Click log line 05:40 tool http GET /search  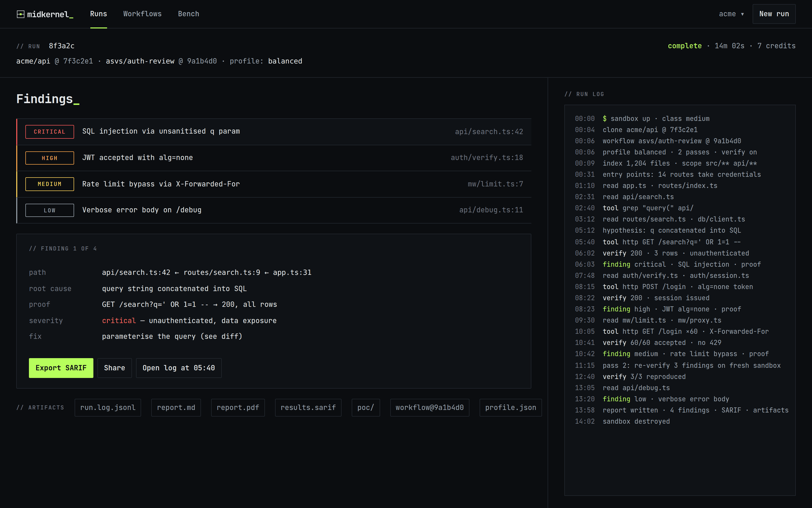(658, 242)
